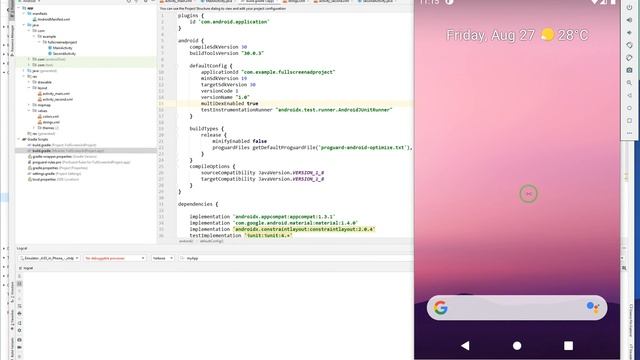640x360 pixels.
Task: Collapse the layout folder node
Action: (x=29, y=88)
